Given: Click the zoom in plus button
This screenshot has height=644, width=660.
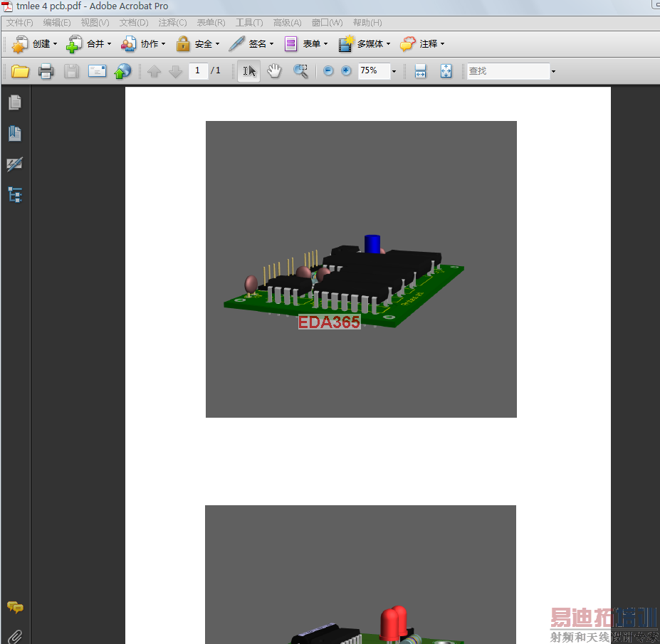Looking at the screenshot, I should coord(346,70).
